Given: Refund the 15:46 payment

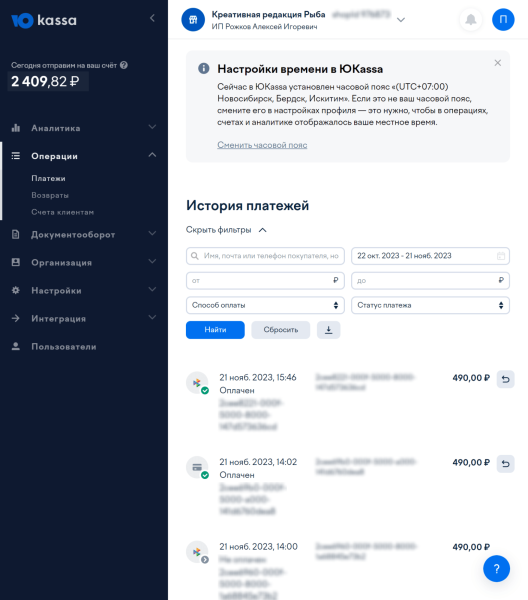Looking at the screenshot, I should pyautogui.click(x=505, y=379).
